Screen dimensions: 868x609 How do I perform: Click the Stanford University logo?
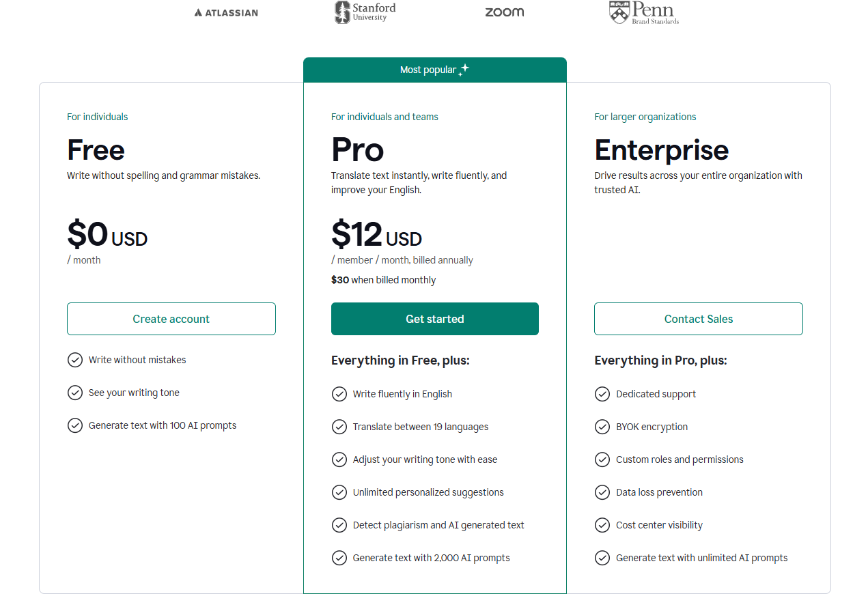click(365, 12)
